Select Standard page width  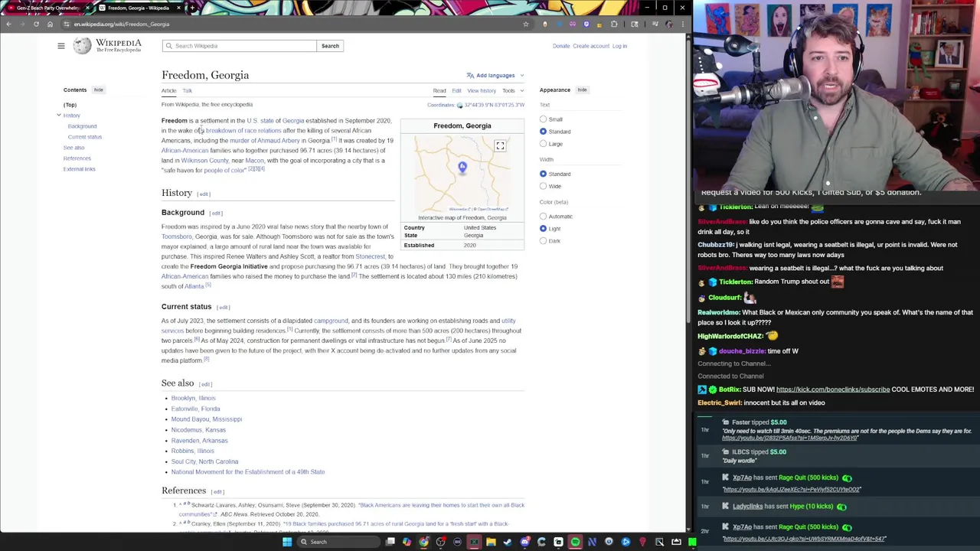543,174
